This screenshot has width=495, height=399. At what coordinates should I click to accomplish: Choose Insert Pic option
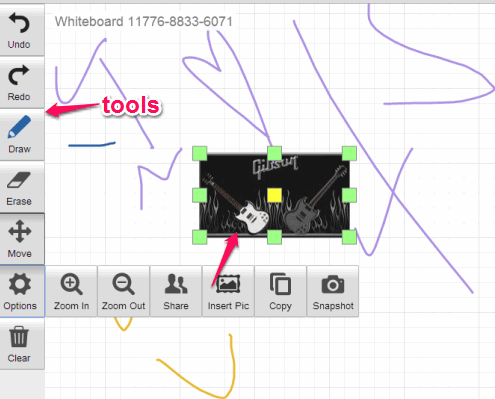pyautogui.click(x=228, y=291)
